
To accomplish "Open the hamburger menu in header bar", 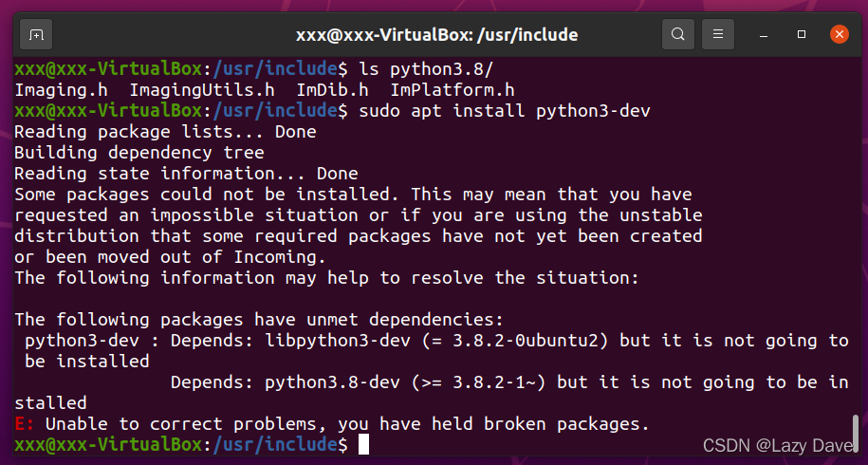I will pyautogui.click(x=718, y=34).
